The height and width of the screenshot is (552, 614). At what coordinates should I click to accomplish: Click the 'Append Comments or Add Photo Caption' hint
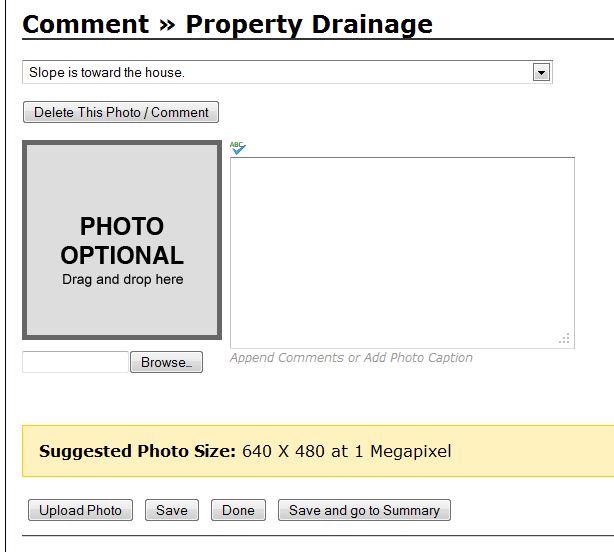[351, 357]
